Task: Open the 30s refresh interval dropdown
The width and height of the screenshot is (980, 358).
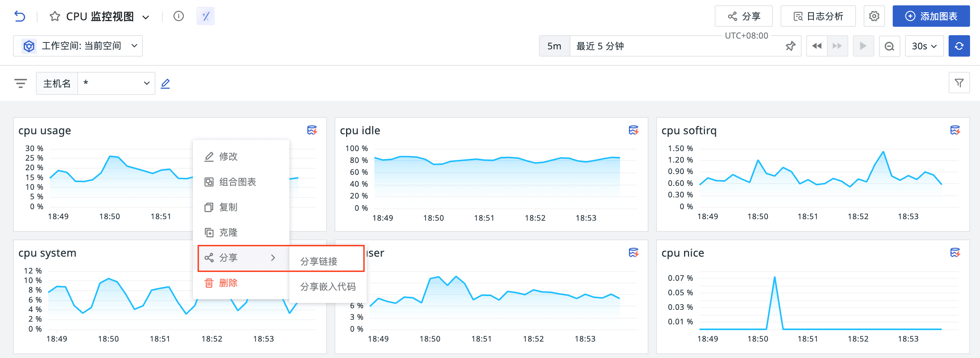Action: point(924,46)
